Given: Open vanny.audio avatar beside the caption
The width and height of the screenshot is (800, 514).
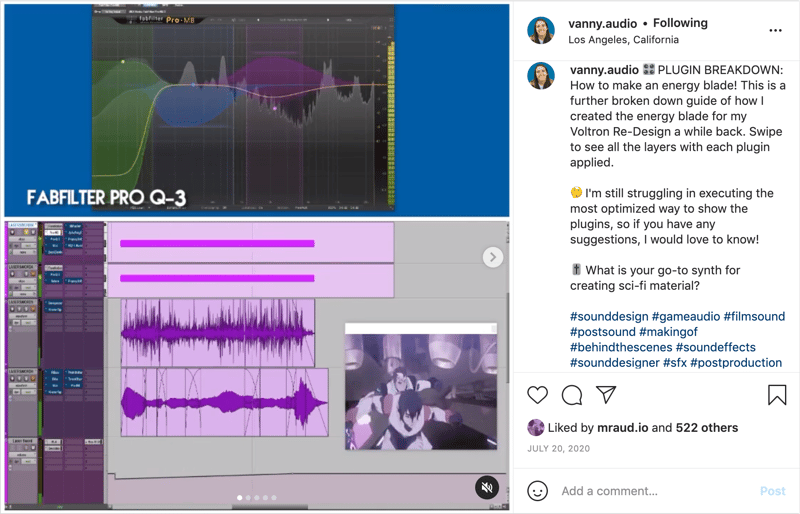Looking at the screenshot, I should [541, 76].
